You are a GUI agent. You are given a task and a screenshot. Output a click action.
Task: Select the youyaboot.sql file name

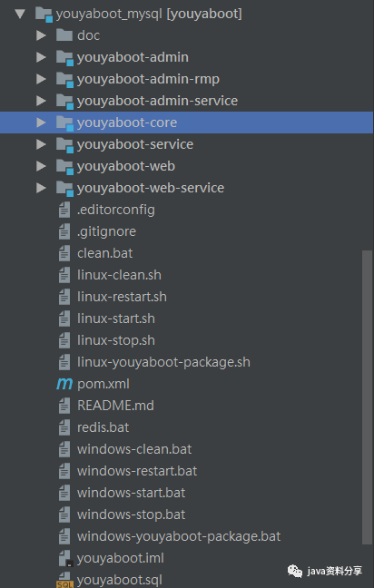[120, 580]
